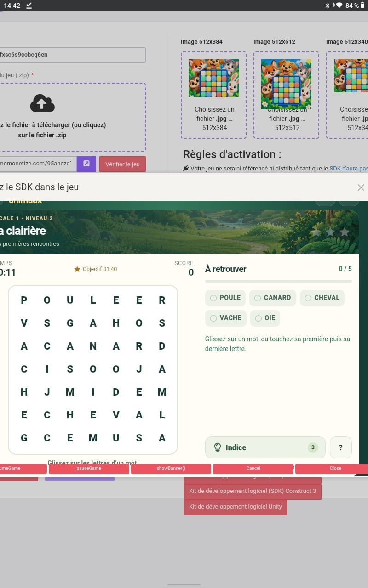The width and height of the screenshot is (368, 588).
Task: Select the VACHE word chip
Action: tap(226, 318)
